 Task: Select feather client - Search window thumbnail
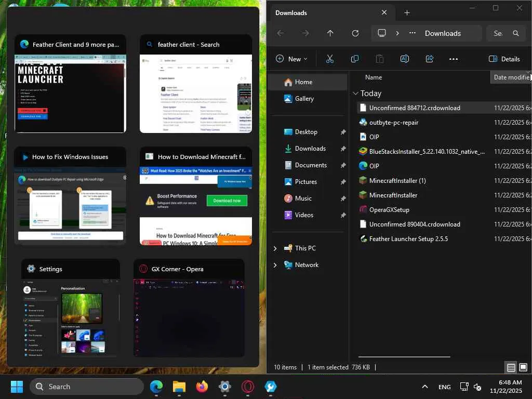point(196,84)
